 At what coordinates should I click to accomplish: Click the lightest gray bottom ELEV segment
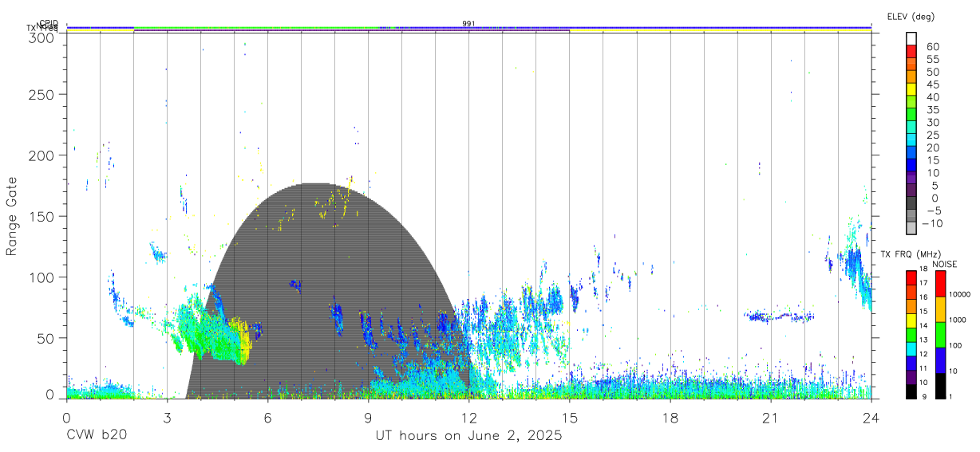pyautogui.click(x=912, y=227)
